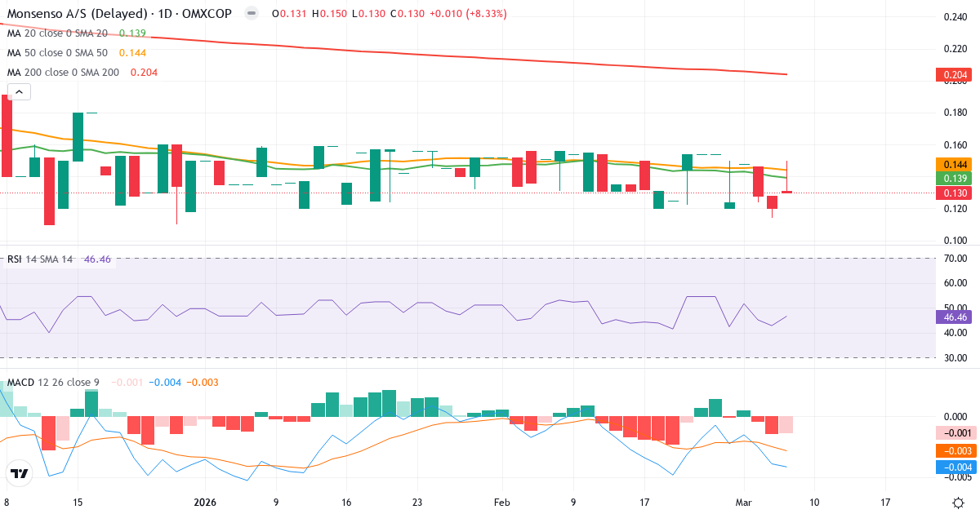Click the hide-symbol minus icon beside the ticker
Screen dimensions: 980x514
[x=251, y=13]
